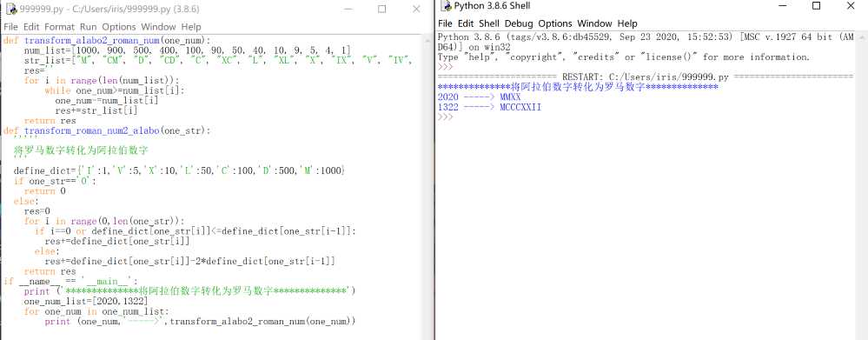Click the 'return 0' line
The width and height of the screenshot is (868, 340).
(45, 191)
